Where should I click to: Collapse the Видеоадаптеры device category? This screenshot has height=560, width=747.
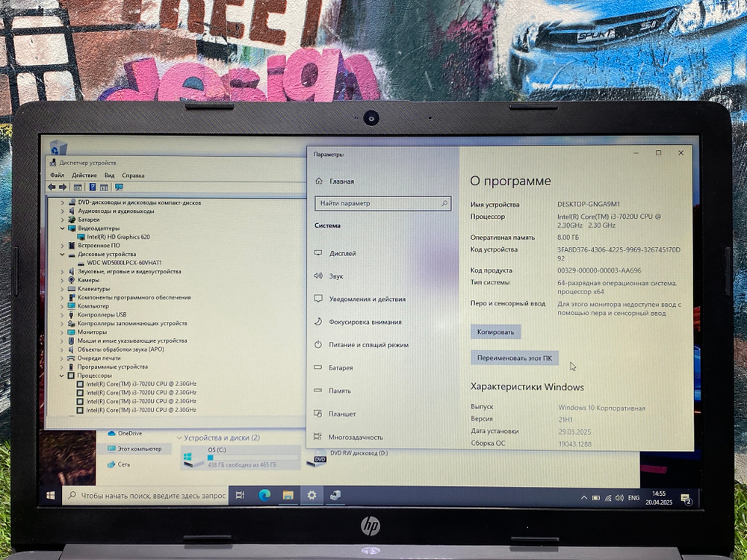pos(63,228)
